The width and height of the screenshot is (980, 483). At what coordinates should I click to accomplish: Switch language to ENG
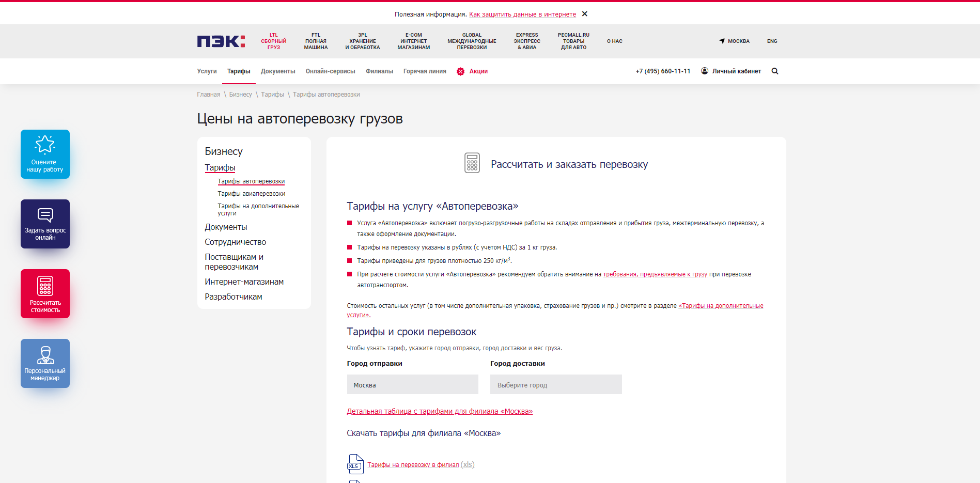(772, 41)
